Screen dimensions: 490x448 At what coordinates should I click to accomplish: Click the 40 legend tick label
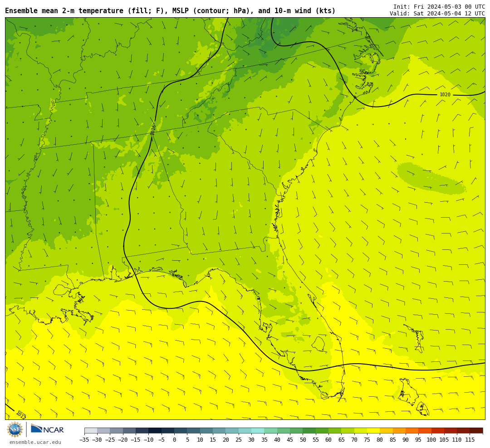coord(277,439)
